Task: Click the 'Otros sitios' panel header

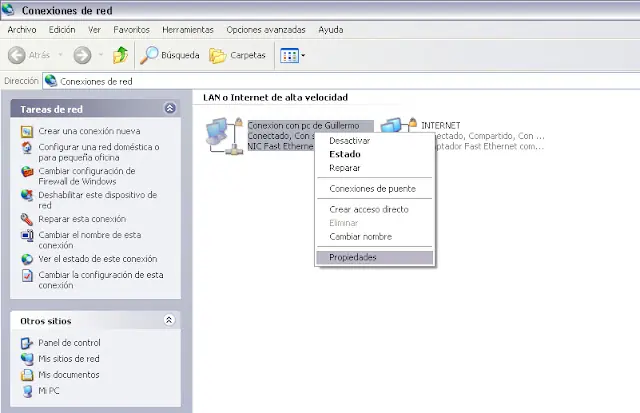Action: tap(95, 320)
